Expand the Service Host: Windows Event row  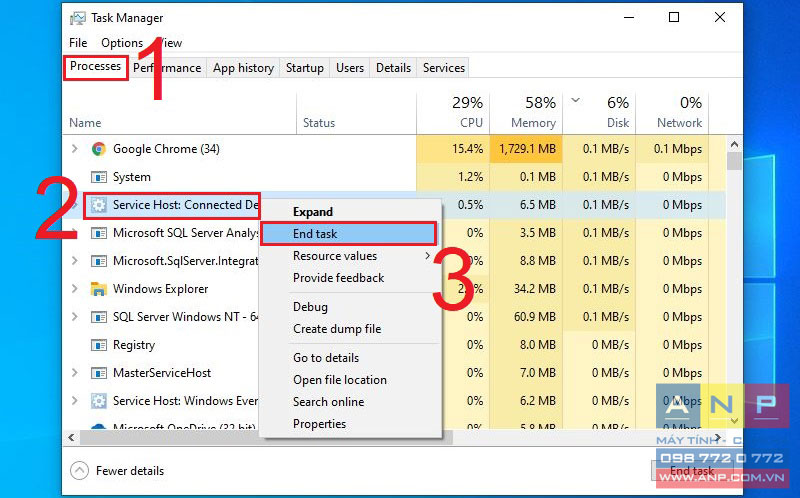click(75, 401)
